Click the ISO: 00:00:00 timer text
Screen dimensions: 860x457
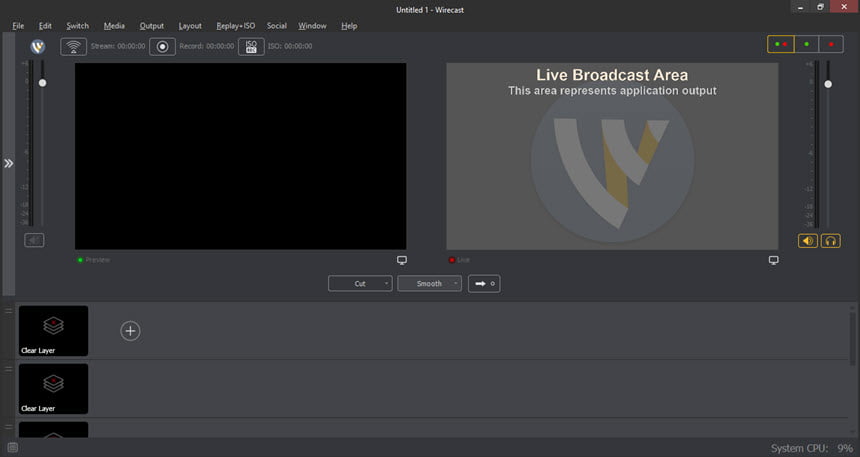click(290, 47)
